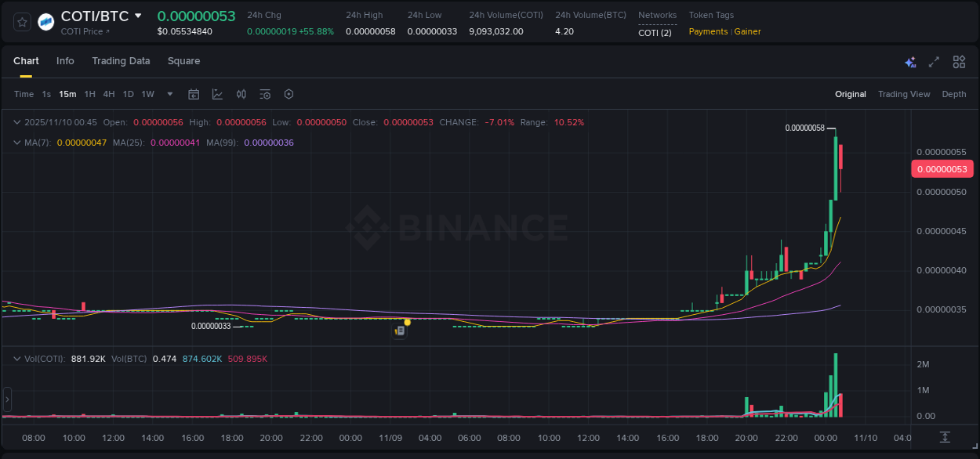
Task: Open the grid layout panel icon
Action: pos(958,61)
